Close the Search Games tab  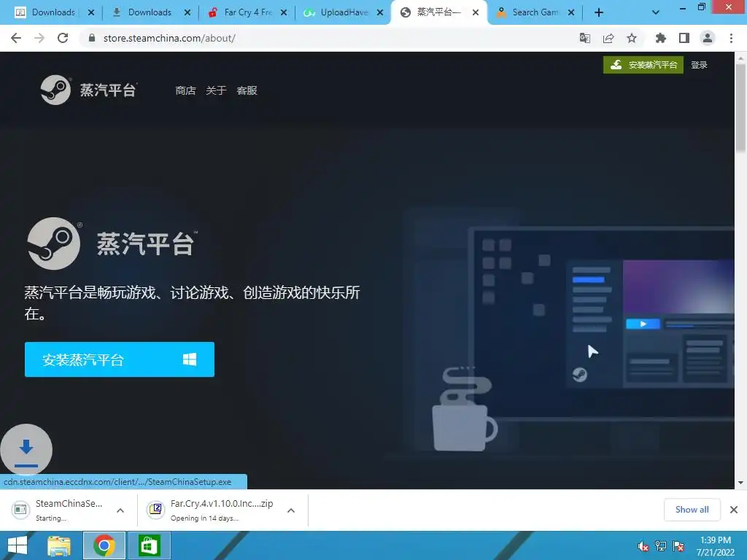click(571, 13)
